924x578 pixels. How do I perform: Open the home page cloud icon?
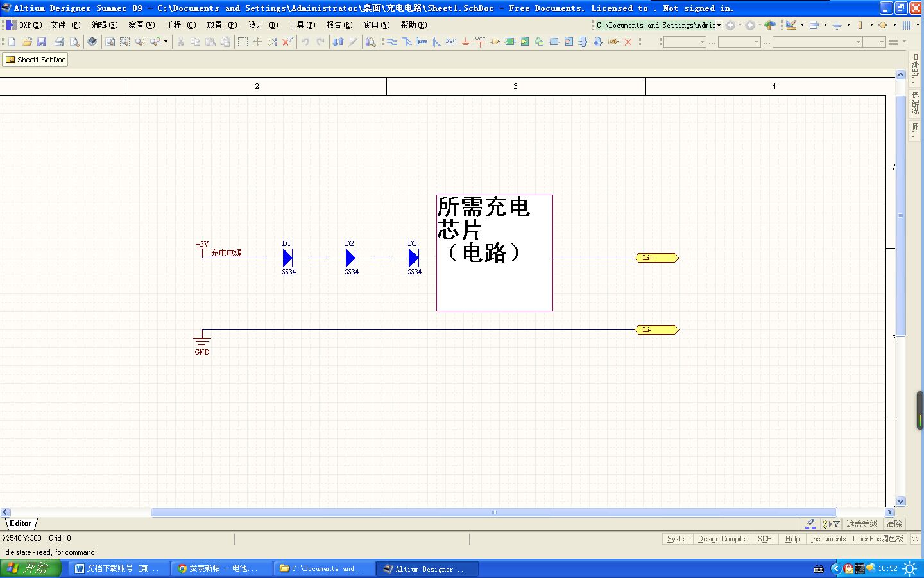pos(770,25)
